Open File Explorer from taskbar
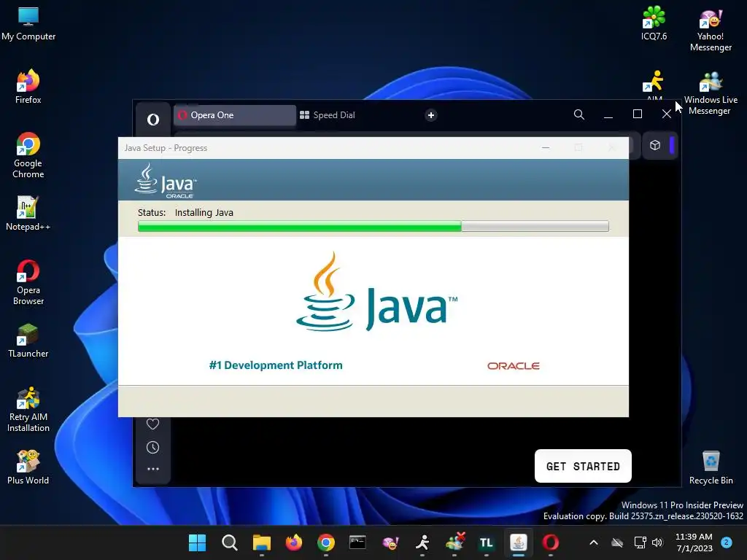 click(x=262, y=542)
